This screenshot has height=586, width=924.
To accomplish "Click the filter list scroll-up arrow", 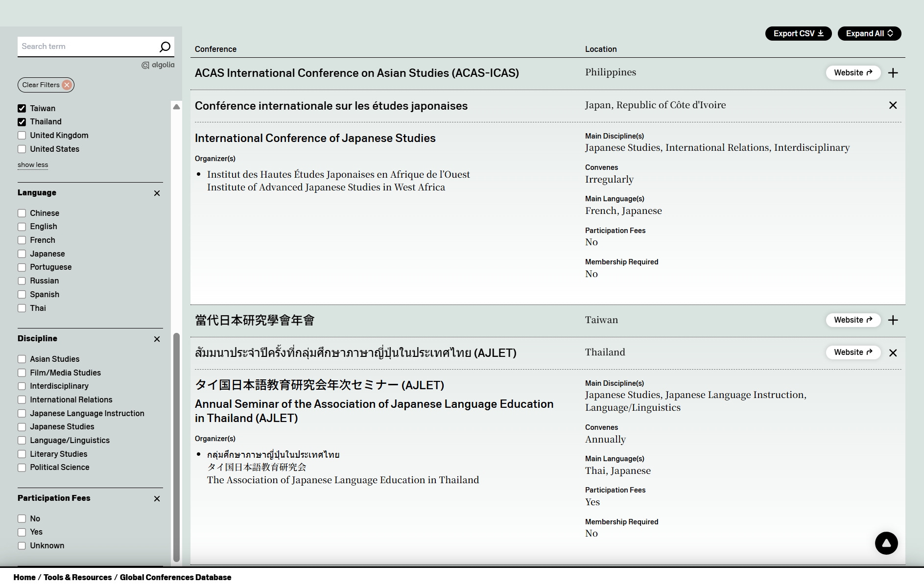I will point(177,107).
